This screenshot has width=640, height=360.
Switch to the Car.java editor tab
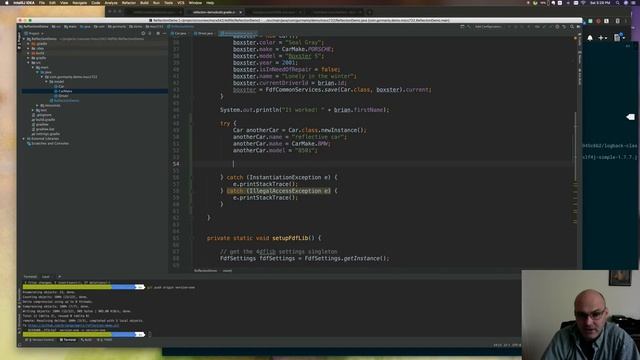coord(178,33)
